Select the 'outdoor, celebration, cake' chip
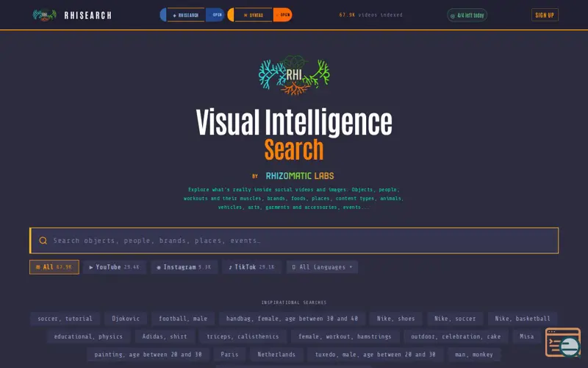Image resolution: width=588 pixels, height=368 pixels. coord(456,336)
